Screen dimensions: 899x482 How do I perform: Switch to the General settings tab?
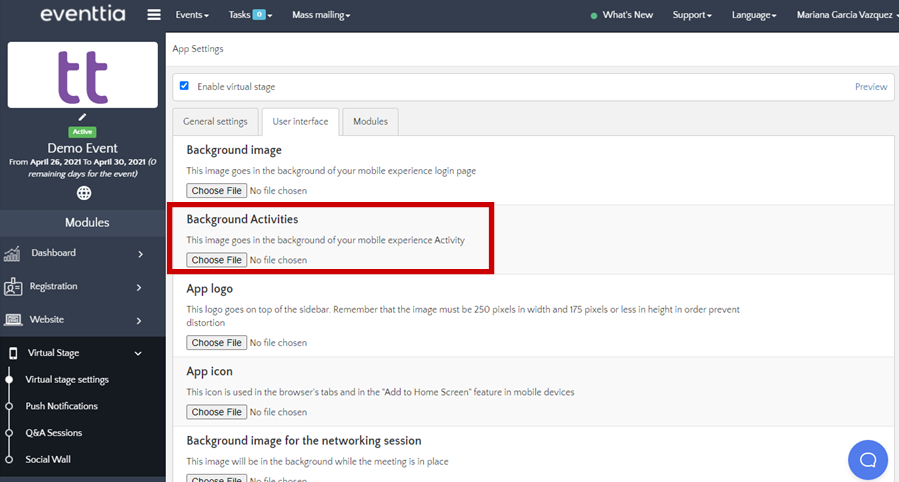coord(215,121)
